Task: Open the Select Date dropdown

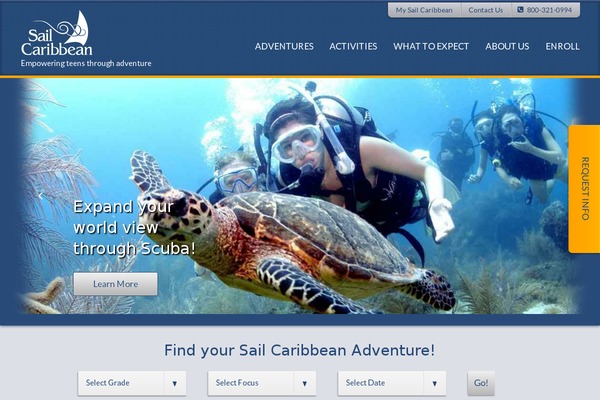Action: [x=392, y=383]
